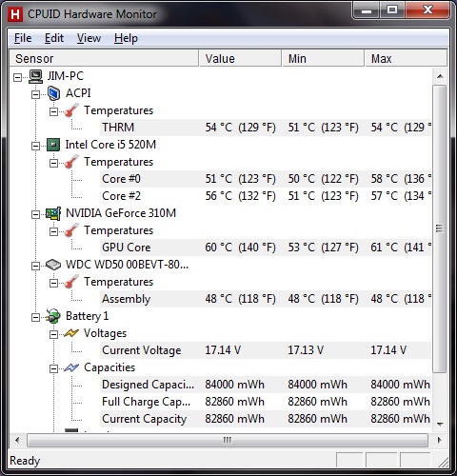Select the THRM sensor row
Viewport: 457px width, 476px height.
[x=266, y=128]
